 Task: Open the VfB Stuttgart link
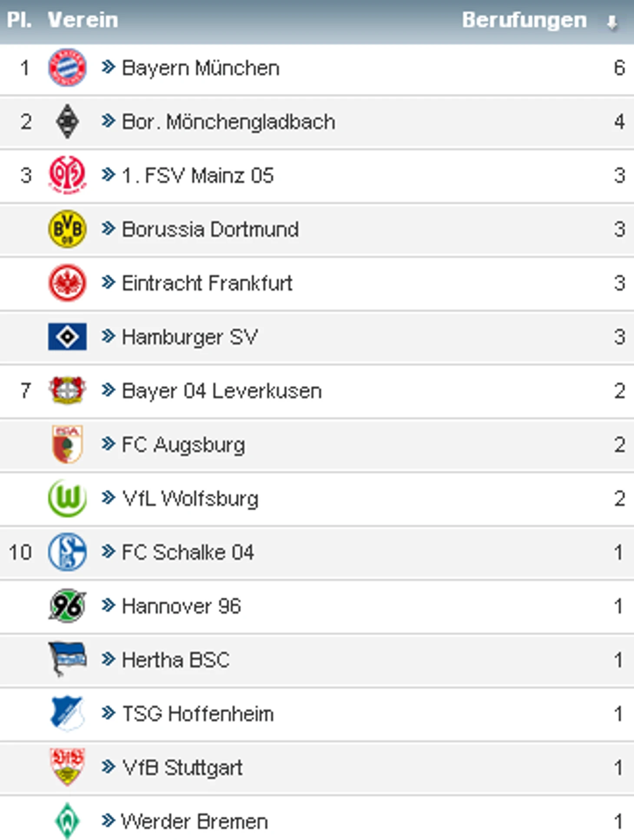[x=182, y=767]
